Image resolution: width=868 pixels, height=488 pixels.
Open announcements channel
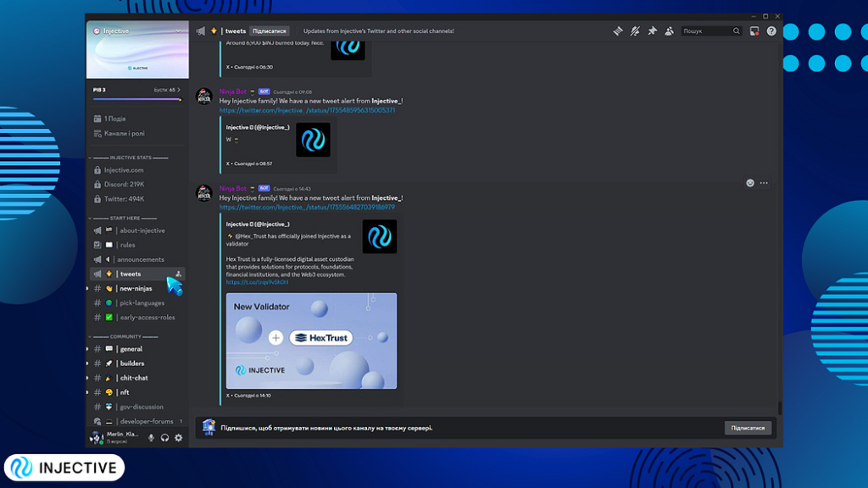(137, 259)
